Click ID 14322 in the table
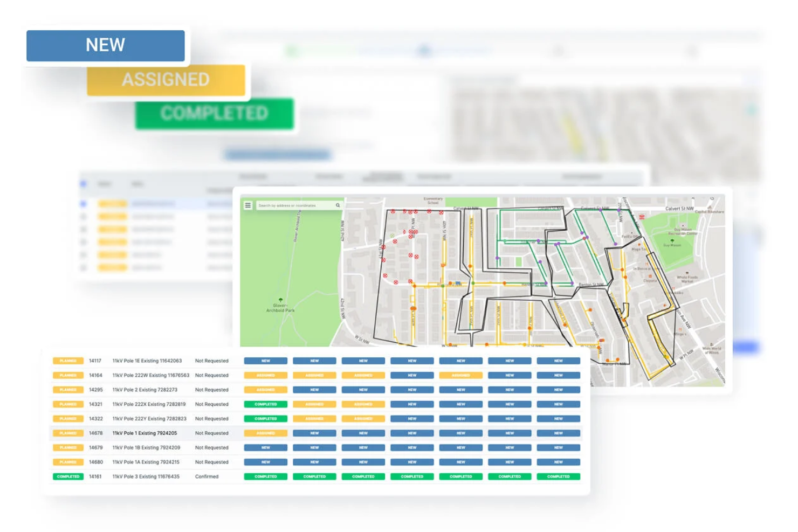The width and height of the screenshot is (798, 532). point(95,419)
